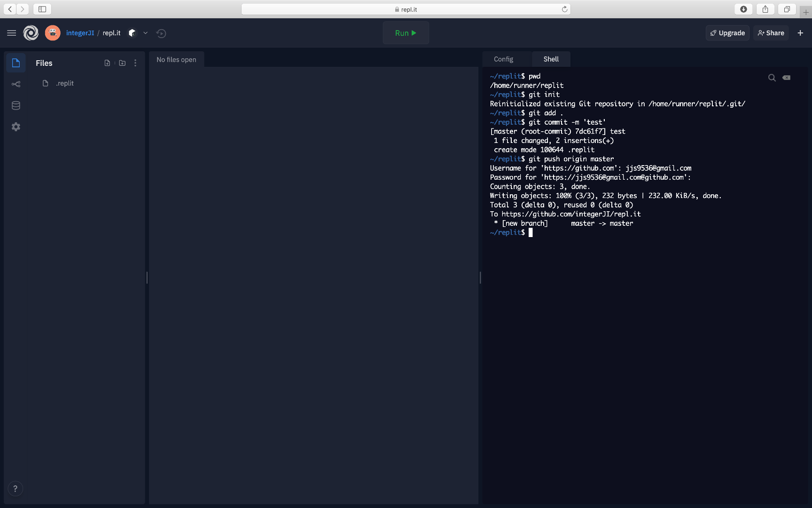The image size is (812, 508).
Task: Select the Files sidebar icon
Action: click(x=16, y=63)
